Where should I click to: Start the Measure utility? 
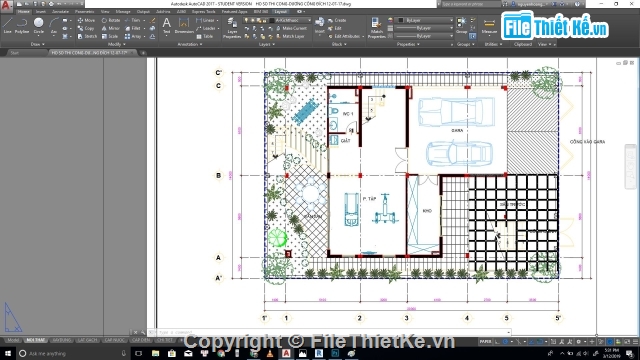(x=489, y=26)
